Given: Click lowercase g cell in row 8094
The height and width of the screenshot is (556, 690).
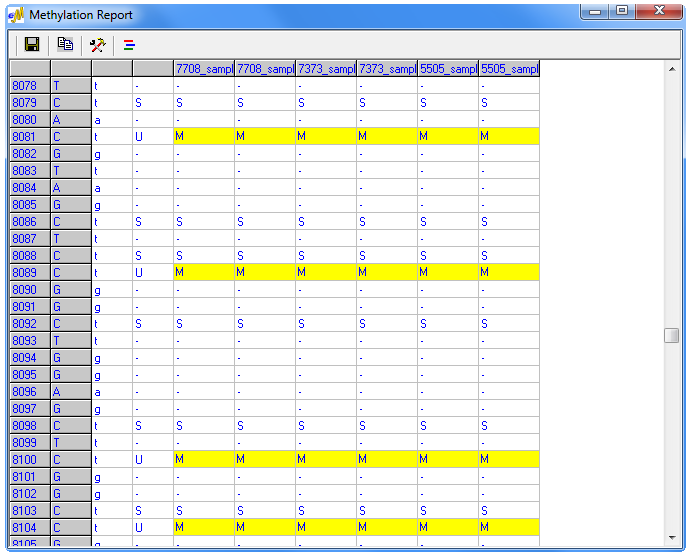Looking at the screenshot, I should tap(112, 357).
